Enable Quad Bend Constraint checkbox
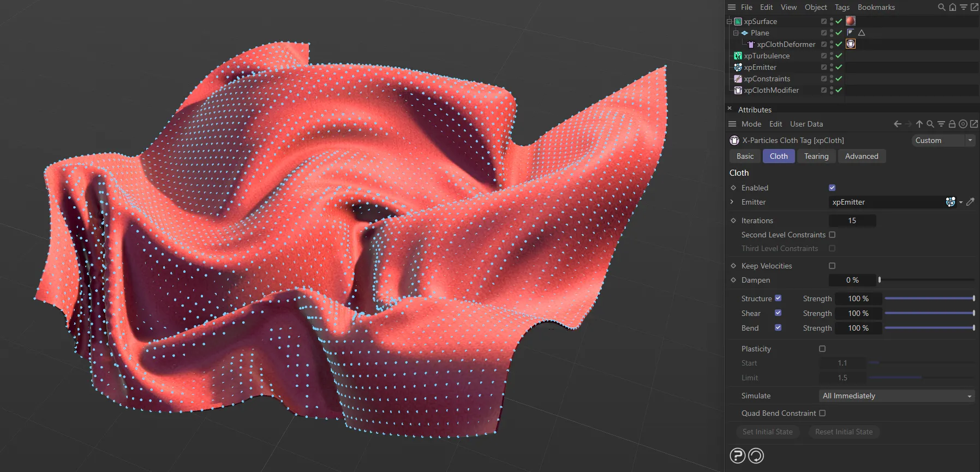Viewport: 980px width, 472px height. pyautogui.click(x=822, y=413)
